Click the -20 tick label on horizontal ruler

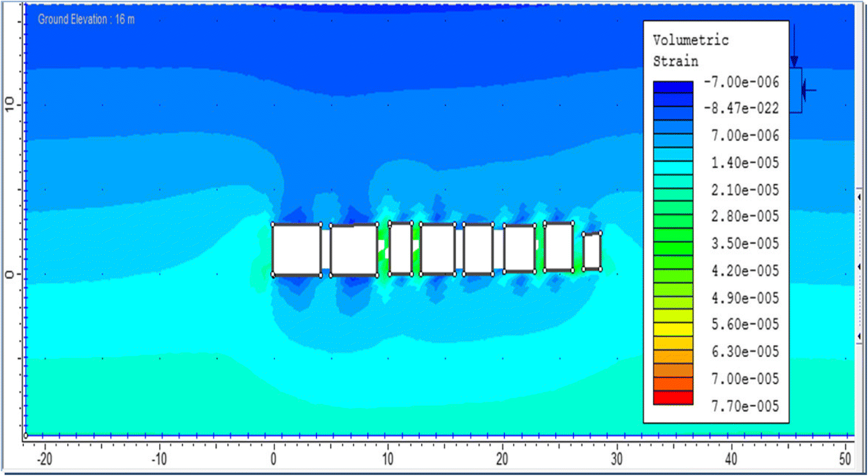[x=44, y=459]
